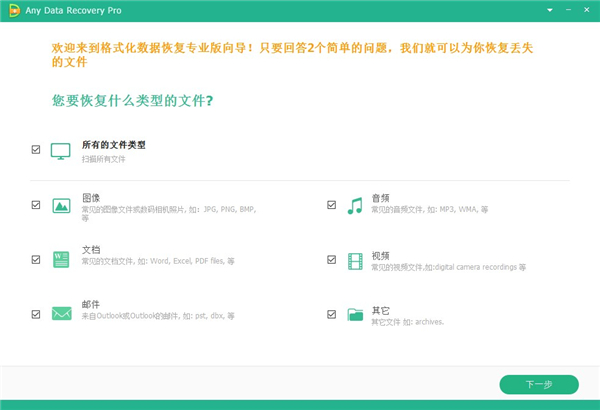
Task: Click the 所有的文件类型 label text
Action: (x=113, y=145)
